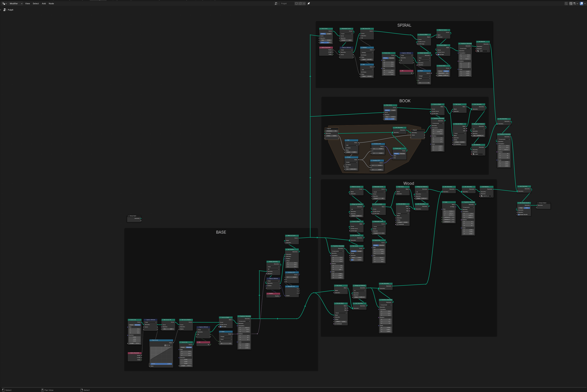Open the View menu
587x392 pixels.
coord(27,4)
